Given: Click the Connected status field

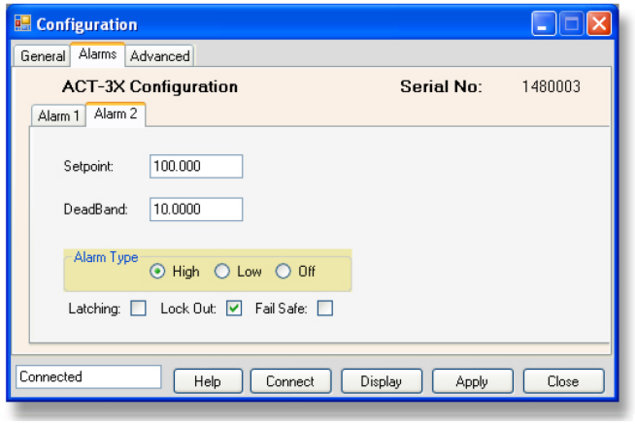Looking at the screenshot, I should pyautogui.click(x=89, y=377).
